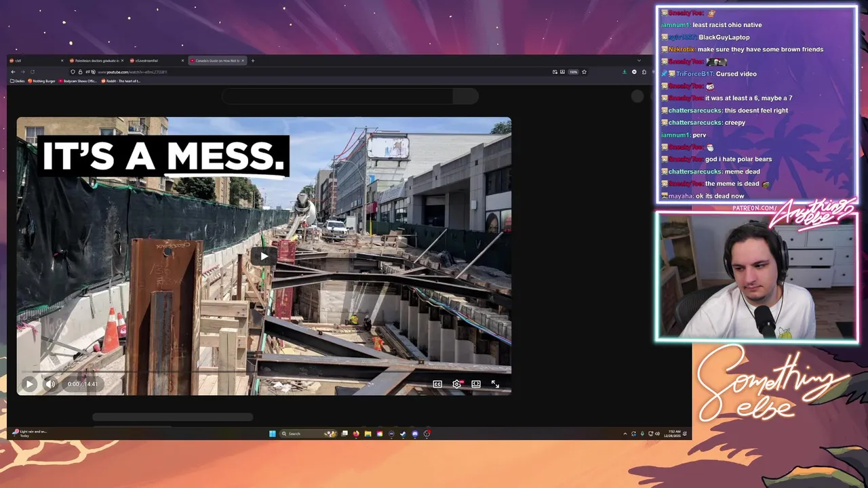Open File Explorer from the taskbar
Screen dimensions: 868x488
point(368,434)
